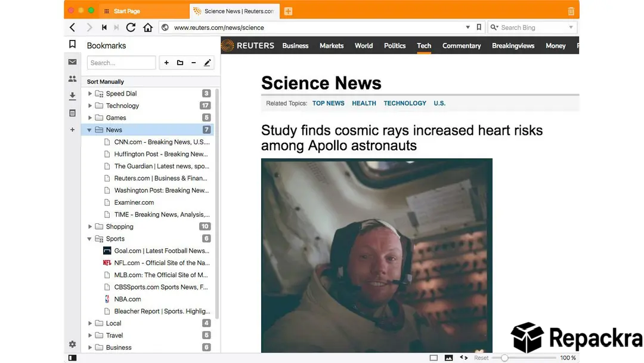Click the site info globe icon
This screenshot has width=644, height=363.
click(x=165, y=27)
